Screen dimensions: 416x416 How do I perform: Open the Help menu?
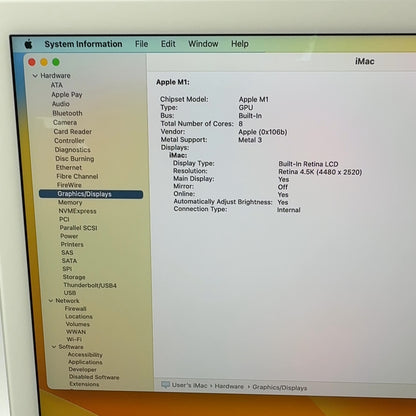(x=240, y=44)
